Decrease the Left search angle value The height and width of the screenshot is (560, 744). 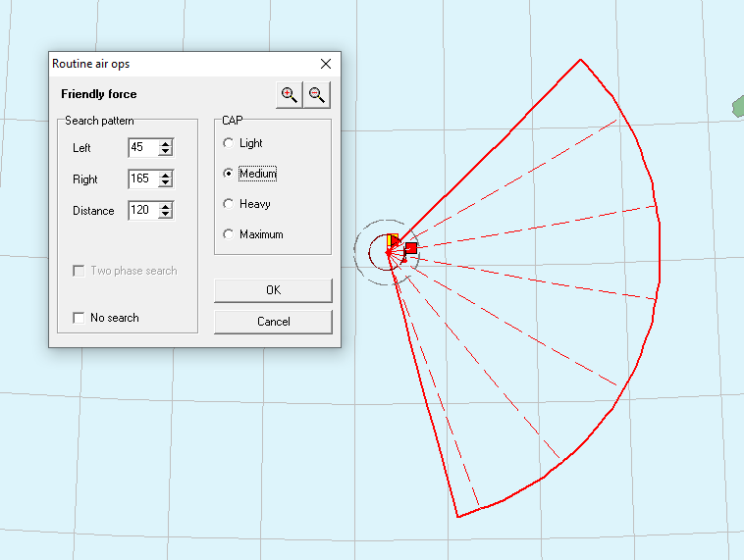(x=166, y=152)
